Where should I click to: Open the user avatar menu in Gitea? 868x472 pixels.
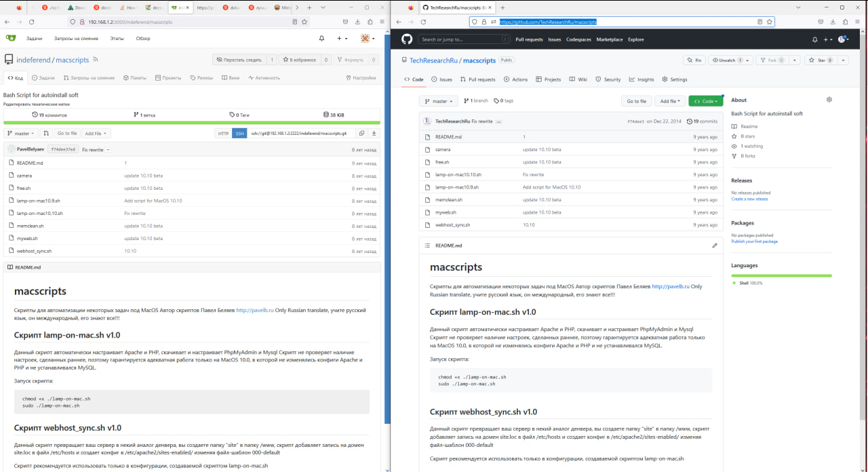367,39
